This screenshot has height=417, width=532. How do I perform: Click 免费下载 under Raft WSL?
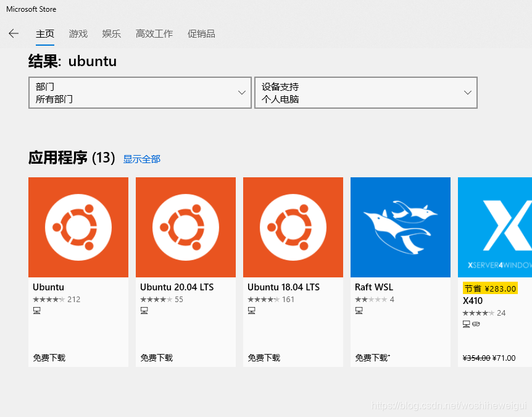click(x=372, y=358)
